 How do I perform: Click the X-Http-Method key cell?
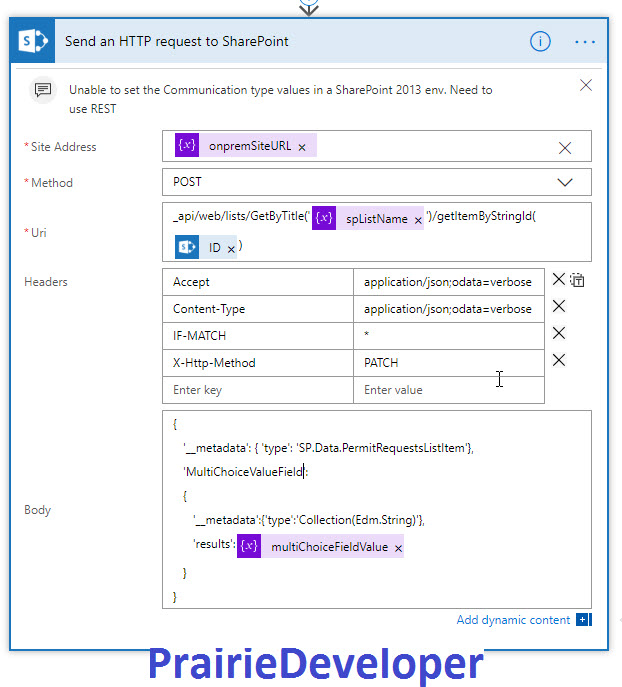(258, 363)
